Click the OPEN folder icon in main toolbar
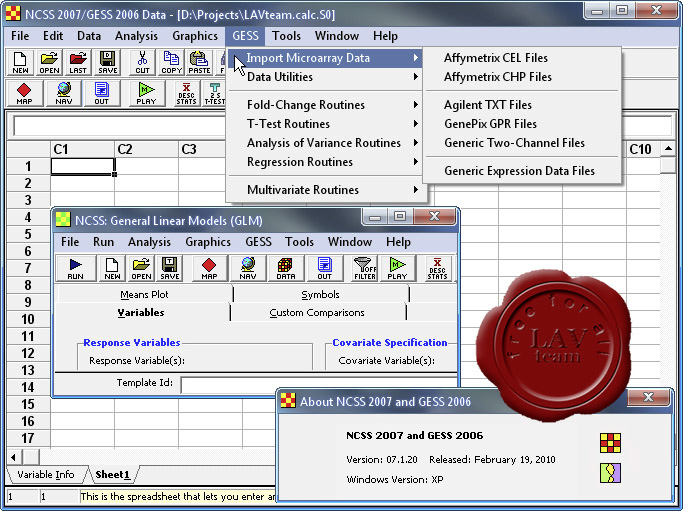The image size is (683, 511). (49, 63)
